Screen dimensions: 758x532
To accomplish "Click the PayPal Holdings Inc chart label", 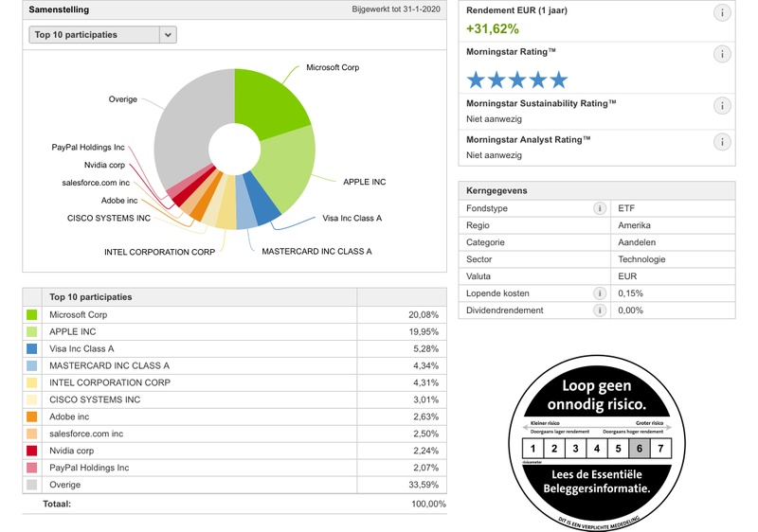I will (88, 148).
